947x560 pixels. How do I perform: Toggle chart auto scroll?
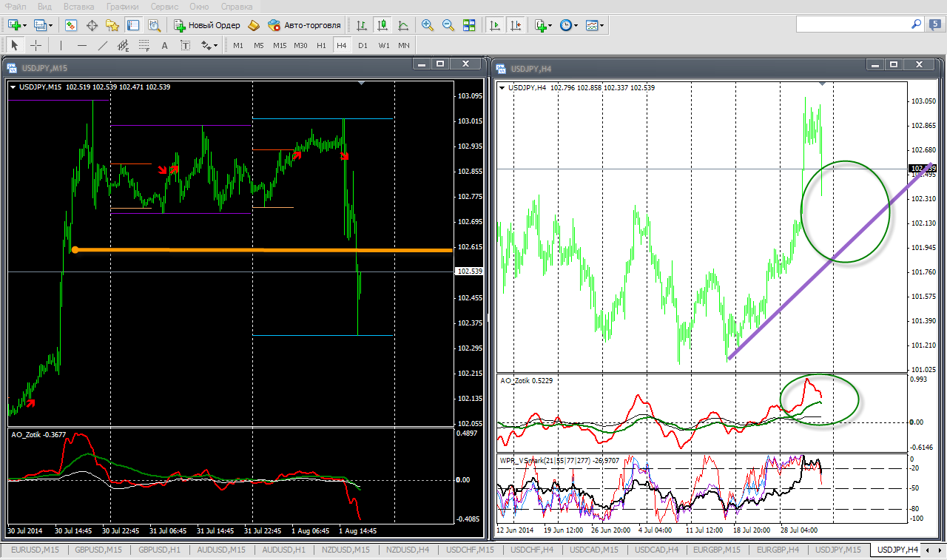(x=496, y=25)
